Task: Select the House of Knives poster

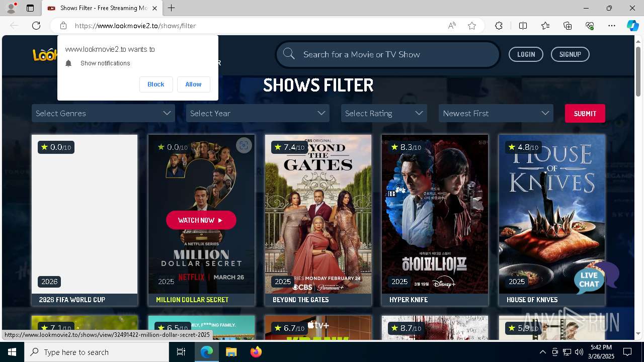Action: pos(552,214)
